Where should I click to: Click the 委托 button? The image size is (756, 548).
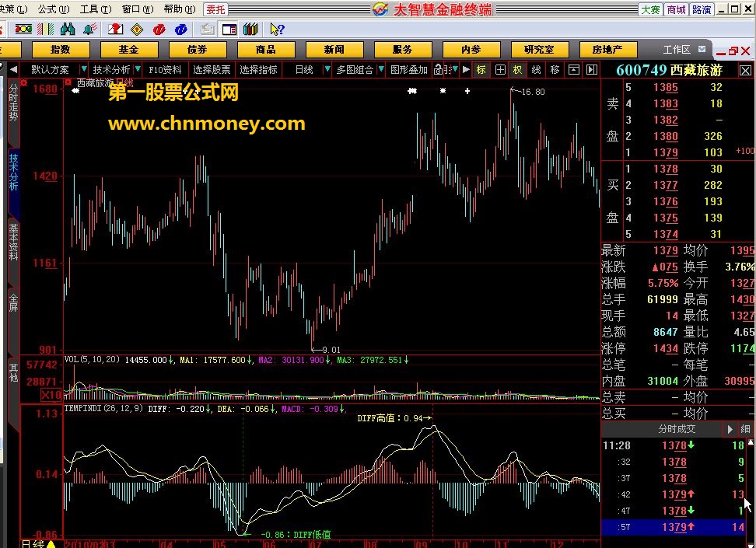coord(215,9)
